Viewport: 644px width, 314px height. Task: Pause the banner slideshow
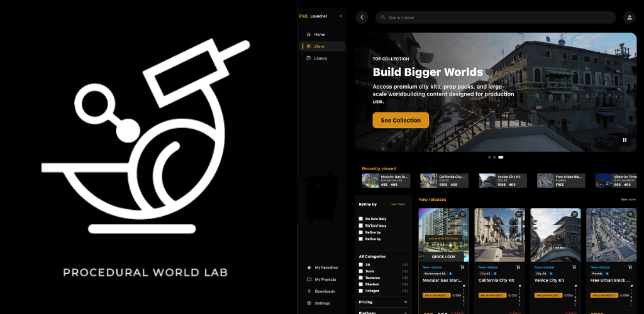coord(625,140)
